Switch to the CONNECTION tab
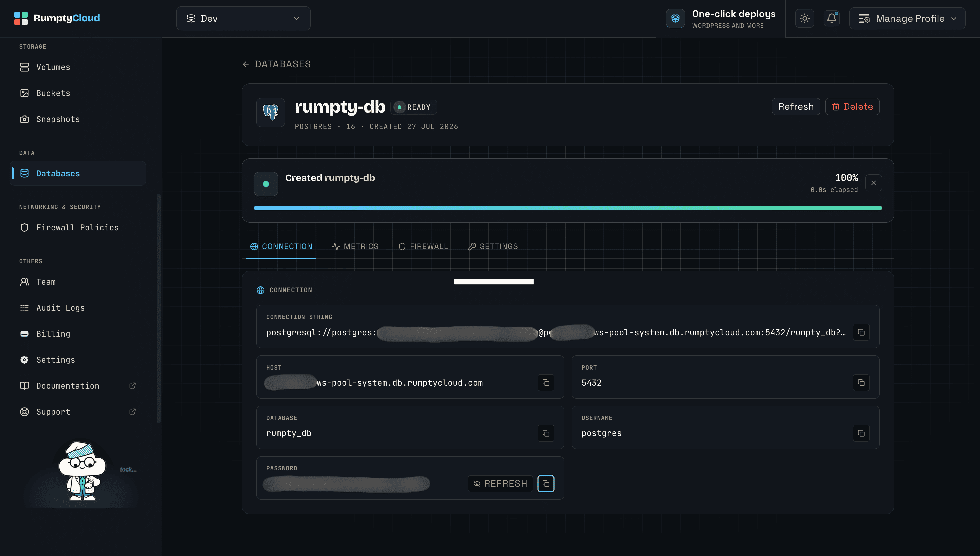The height and width of the screenshot is (556, 980). 281,246
